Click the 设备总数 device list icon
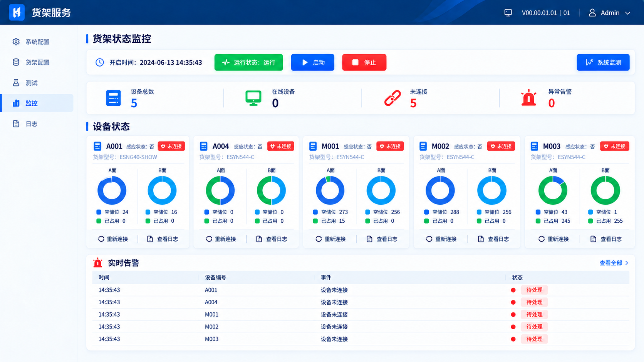Image resolution: width=644 pixels, height=362 pixels. coord(113,98)
